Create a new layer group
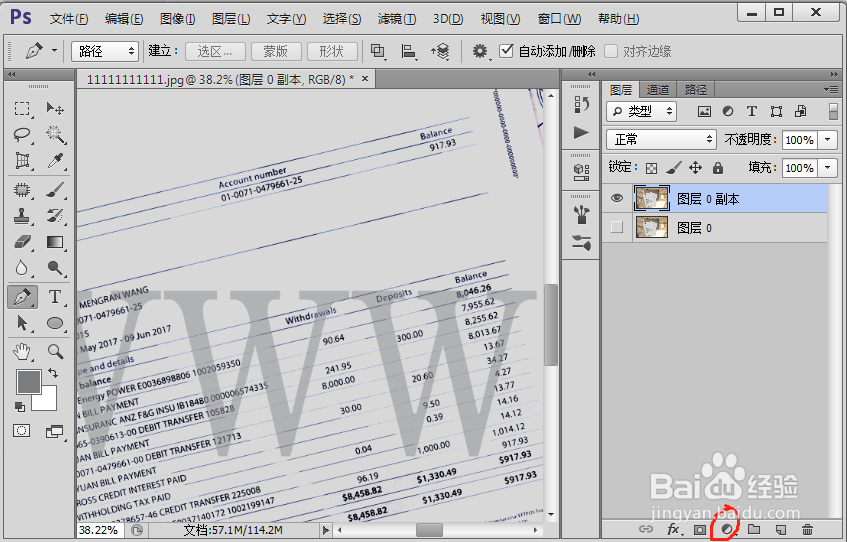 click(x=754, y=530)
